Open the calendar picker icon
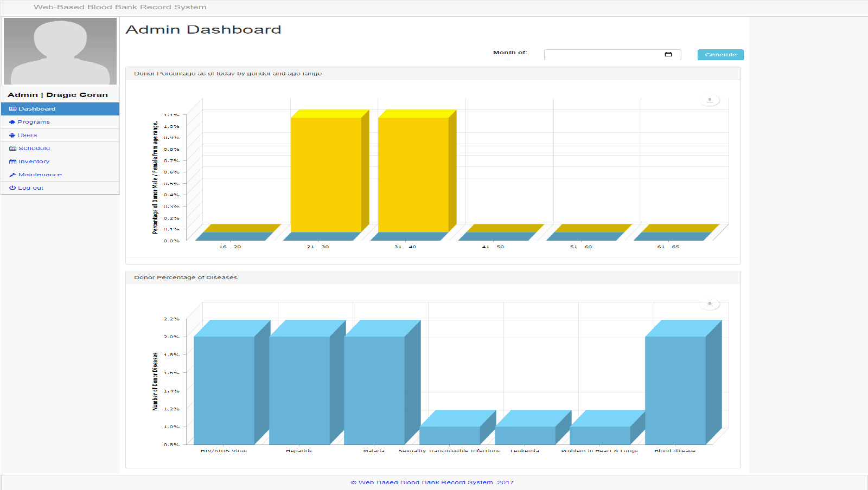This screenshot has height=490, width=868. pyautogui.click(x=668, y=55)
